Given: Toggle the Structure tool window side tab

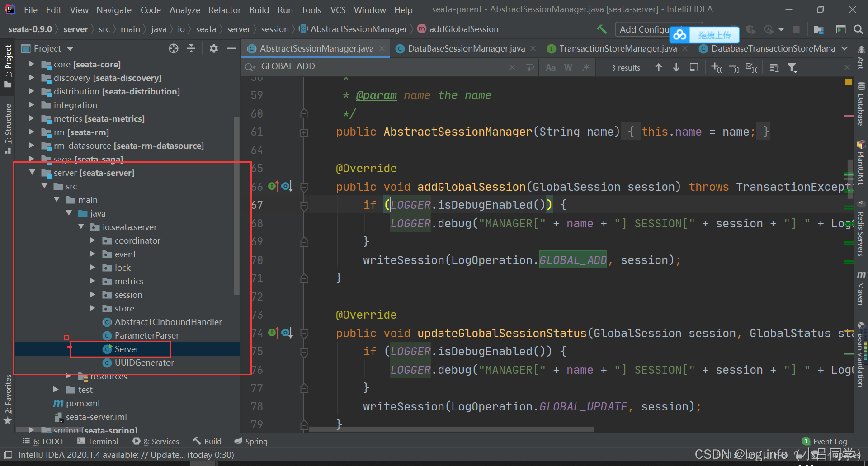Looking at the screenshot, I should click(8, 128).
